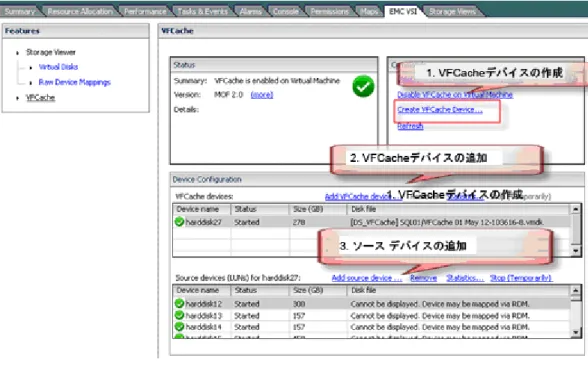The image size is (588, 374).
Task: Click the green VFCache enabled checkmark icon
Action: click(x=363, y=86)
